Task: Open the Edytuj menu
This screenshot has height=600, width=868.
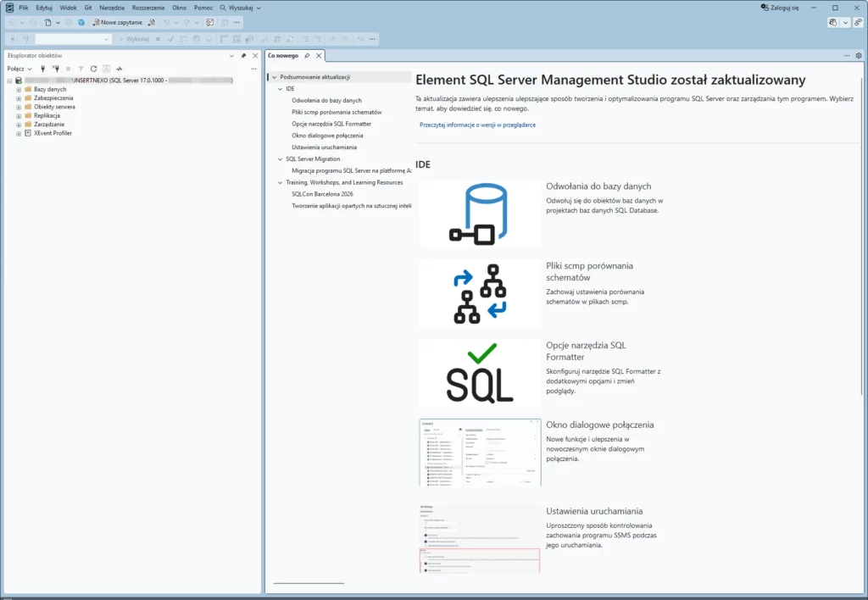Action: (x=44, y=8)
